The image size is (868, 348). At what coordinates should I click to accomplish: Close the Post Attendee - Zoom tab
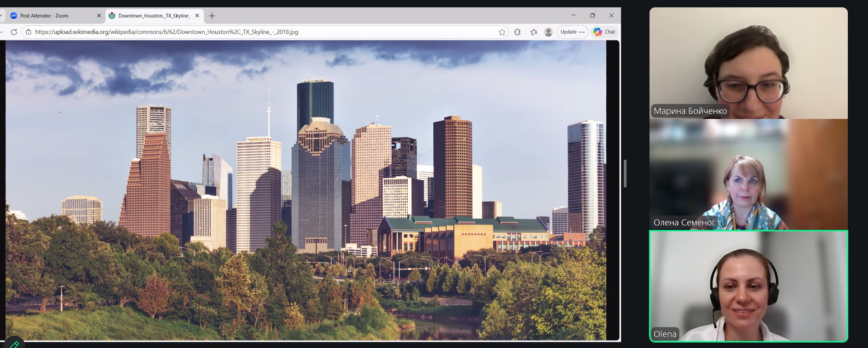coord(99,16)
